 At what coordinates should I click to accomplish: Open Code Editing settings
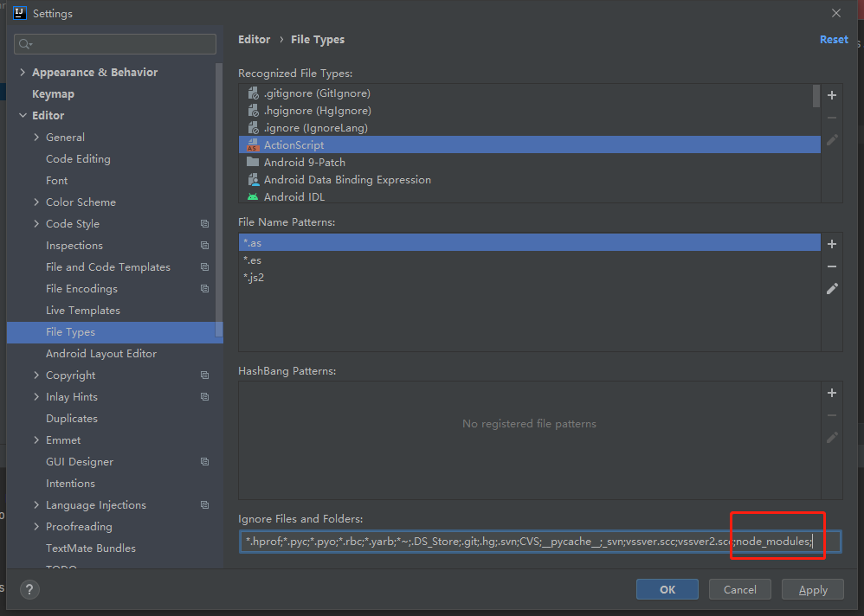(78, 159)
